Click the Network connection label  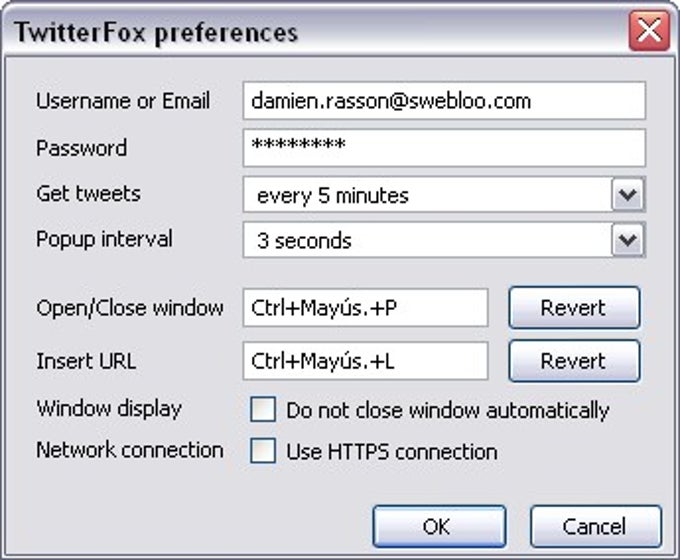point(130,450)
